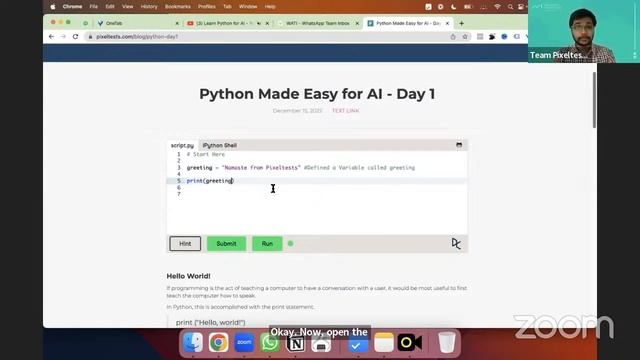
Task: Click the greeting variable assignment code line
Action: click(301, 168)
